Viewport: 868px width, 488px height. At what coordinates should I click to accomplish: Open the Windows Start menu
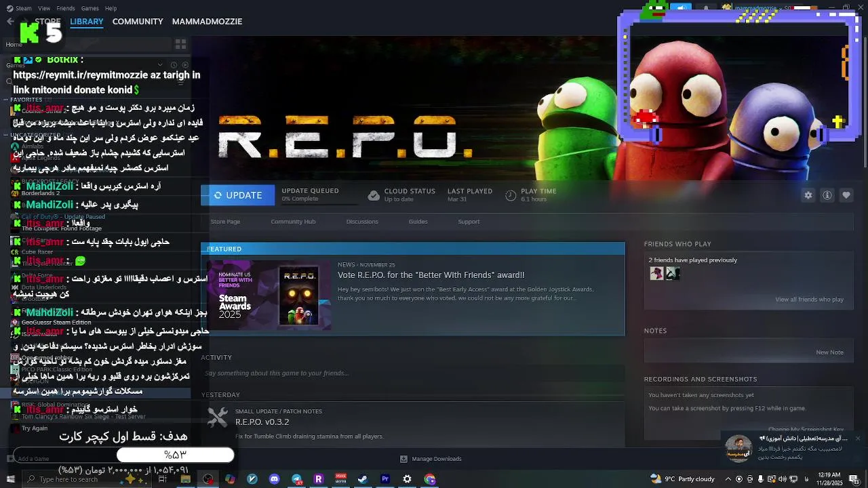click(10, 479)
